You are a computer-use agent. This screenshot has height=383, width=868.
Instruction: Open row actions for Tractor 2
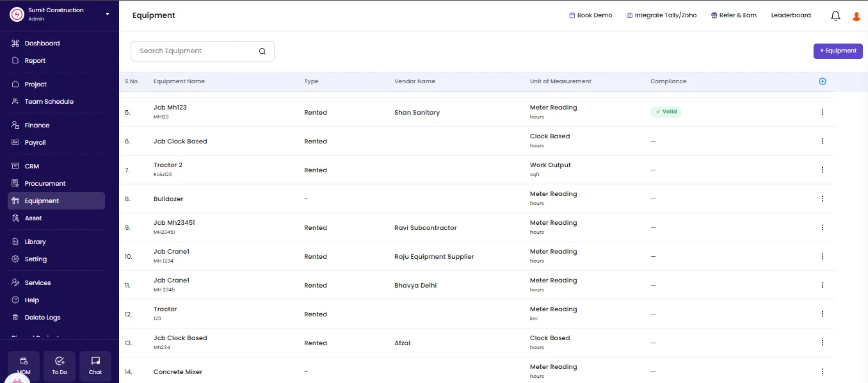coord(823,170)
